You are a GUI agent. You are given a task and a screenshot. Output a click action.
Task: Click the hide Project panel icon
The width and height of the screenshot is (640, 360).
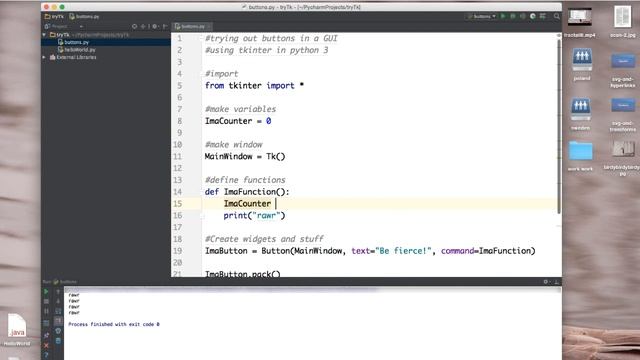(x=165, y=26)
